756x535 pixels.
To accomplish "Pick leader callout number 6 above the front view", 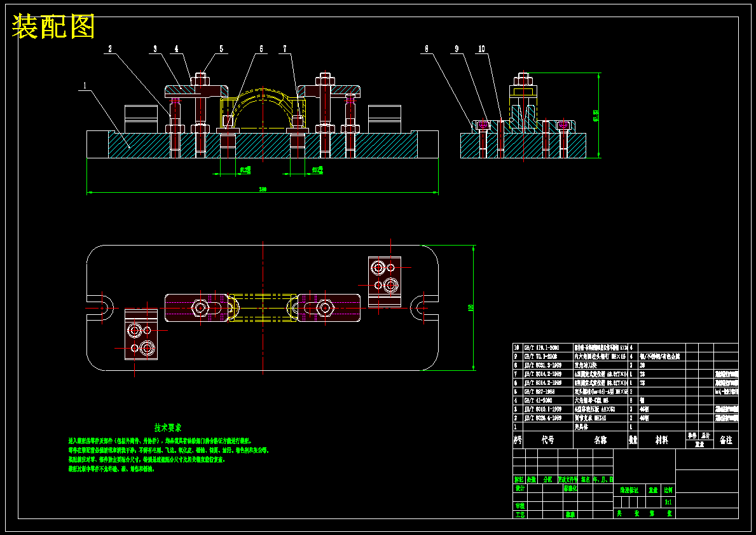I will point(261,49).
